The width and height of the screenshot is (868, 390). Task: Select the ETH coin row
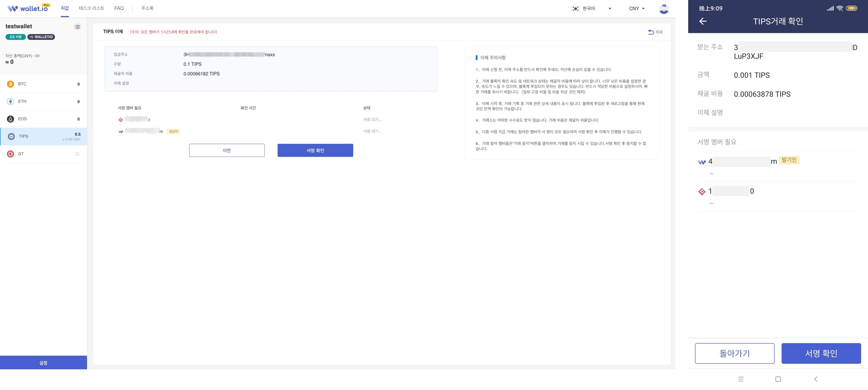[43, 102]
